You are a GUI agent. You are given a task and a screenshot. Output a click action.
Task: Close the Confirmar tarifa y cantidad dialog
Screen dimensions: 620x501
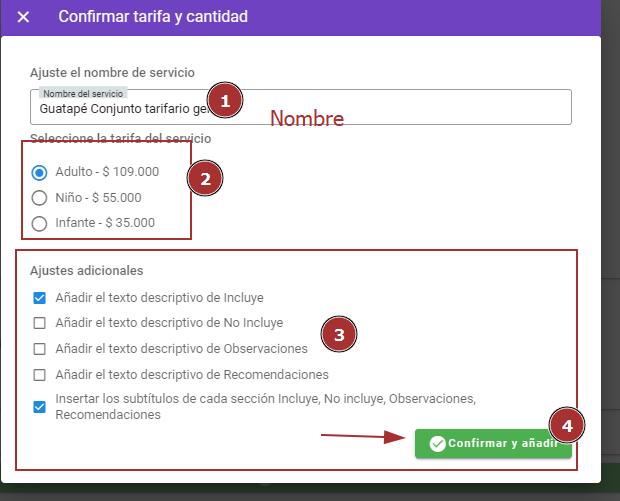(x=24, y=17)
